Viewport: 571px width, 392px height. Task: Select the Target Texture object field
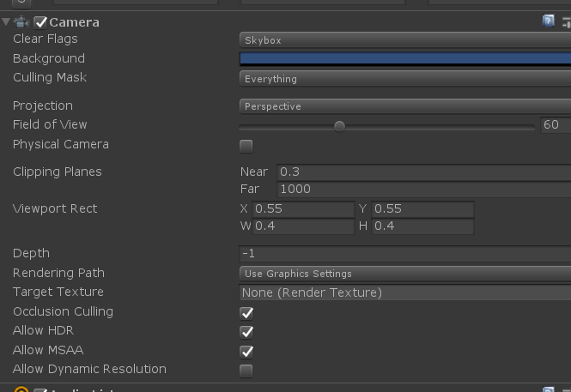[405, 292]
